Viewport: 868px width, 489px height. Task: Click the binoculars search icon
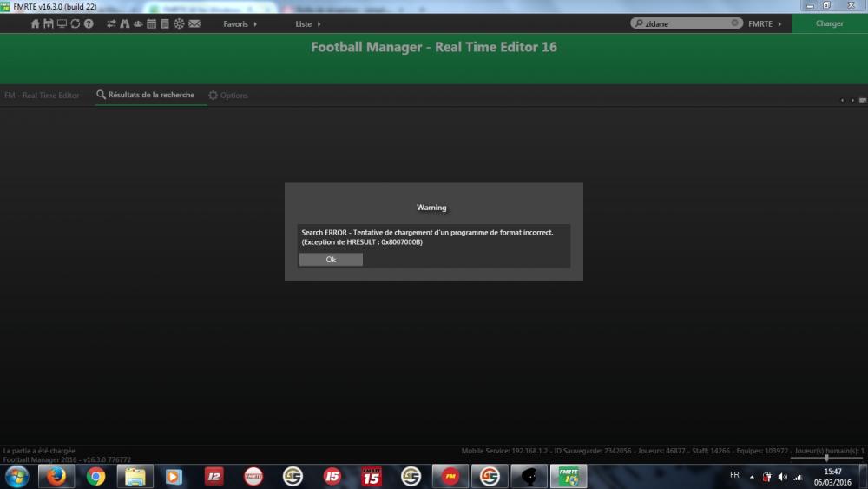point(124,23)
